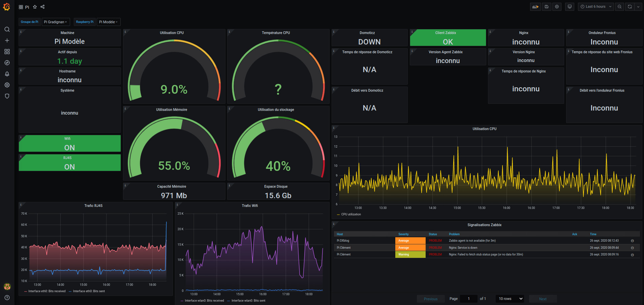Save the dashboard using the save icon
This screenshot has height=305, width=644.
click(x=546, y=6)
